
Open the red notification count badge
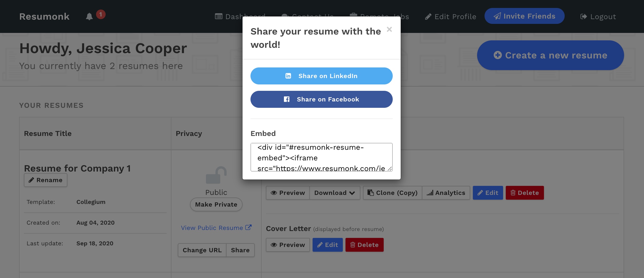point(101,14)
